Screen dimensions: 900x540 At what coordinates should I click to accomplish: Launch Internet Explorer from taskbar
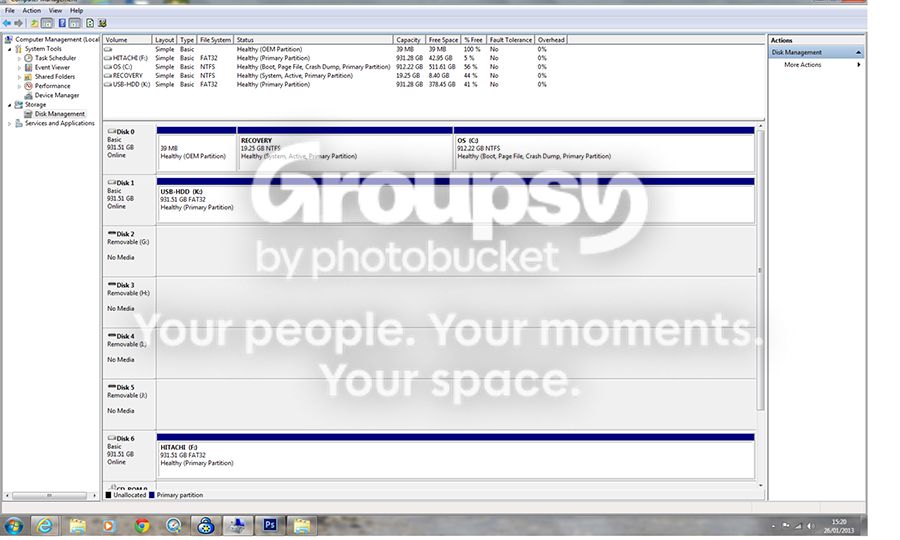click(45, 526)
